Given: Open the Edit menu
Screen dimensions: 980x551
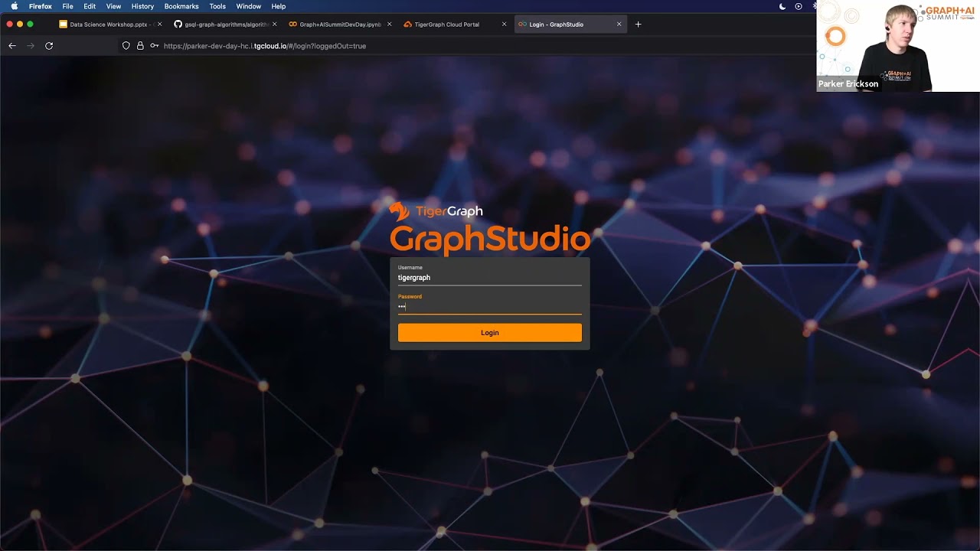Looking at the screenshot, I should [90, 6].
